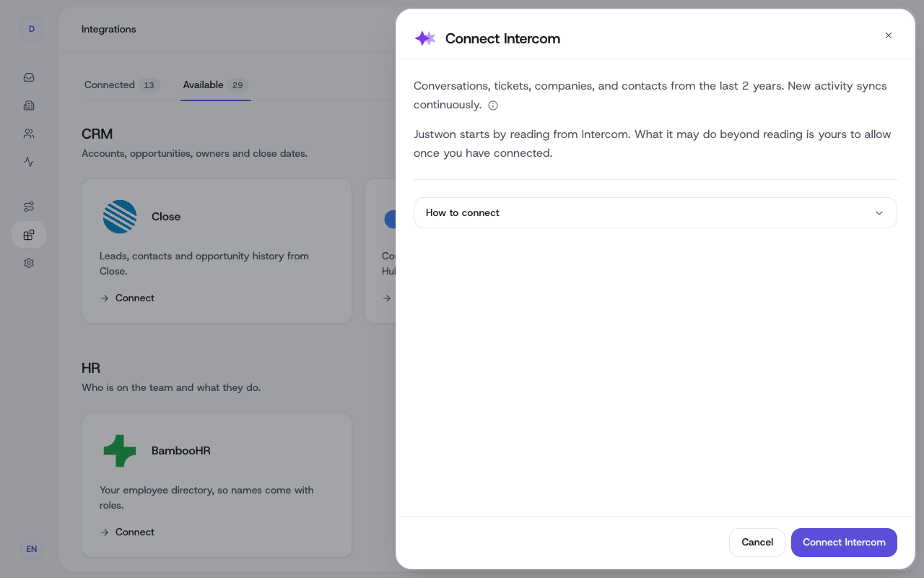The height and width of the screenshot is (578, 924).
Task: Open the inbox icon in the sidebar
Action: point(29,77)
